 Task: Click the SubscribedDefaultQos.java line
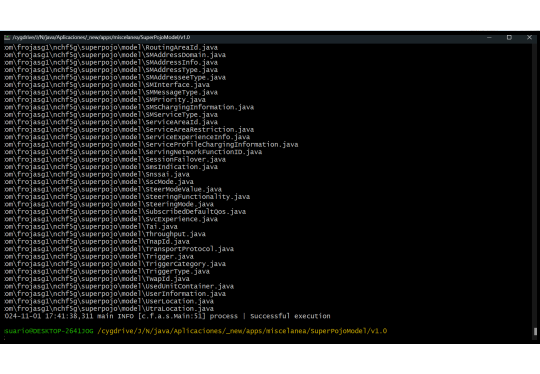pyautogui.click(x=125, y=212)
